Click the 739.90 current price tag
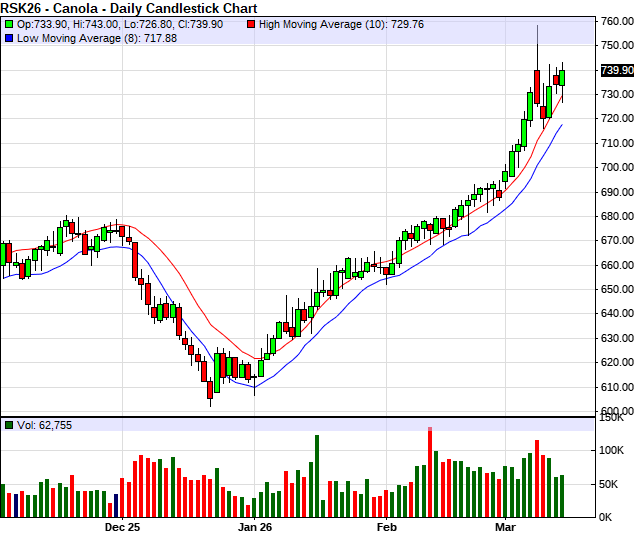The width and height of the screenshot is (640, 536). coord(617,70)
